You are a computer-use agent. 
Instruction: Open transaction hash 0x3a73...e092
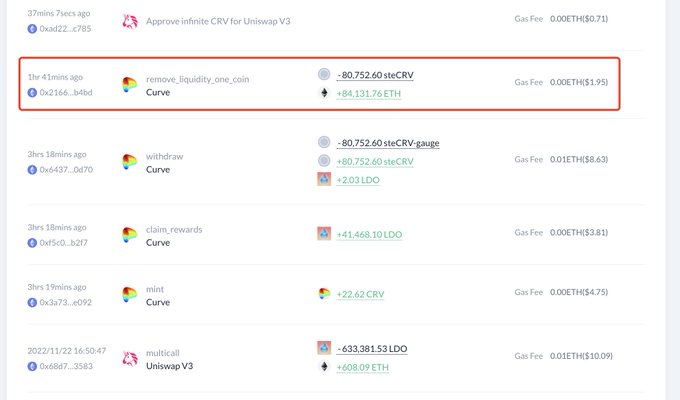tap(65, 302)
